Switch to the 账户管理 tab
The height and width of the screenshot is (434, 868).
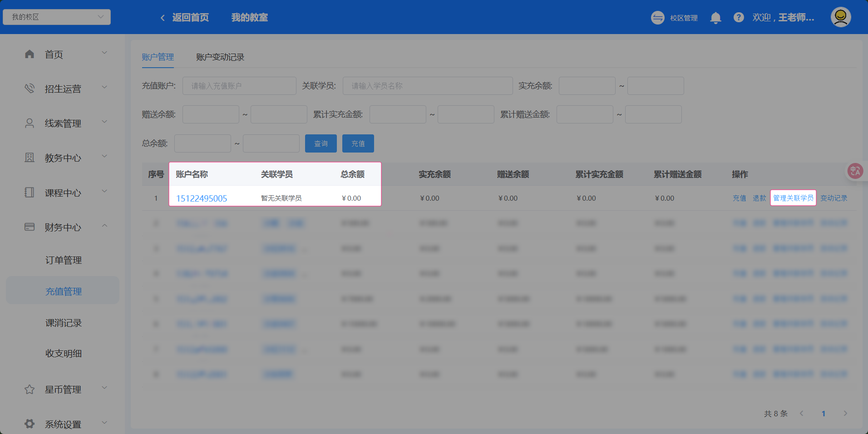(158, 57)
